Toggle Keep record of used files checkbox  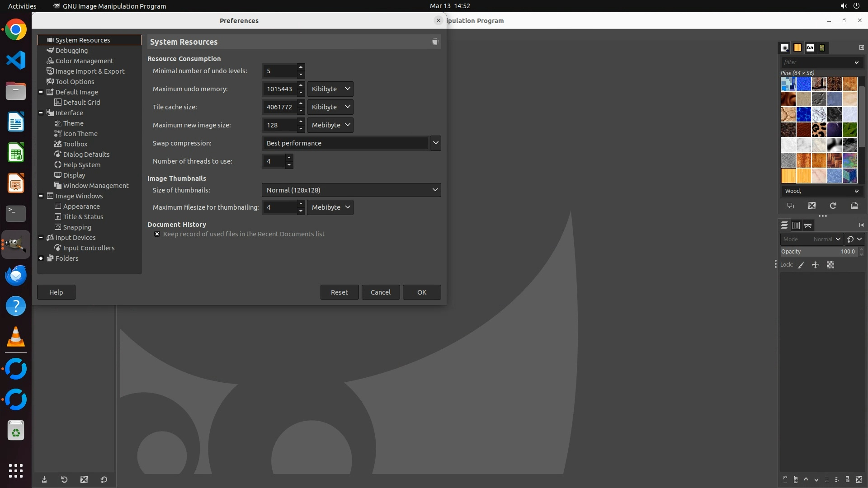point(157,234)
